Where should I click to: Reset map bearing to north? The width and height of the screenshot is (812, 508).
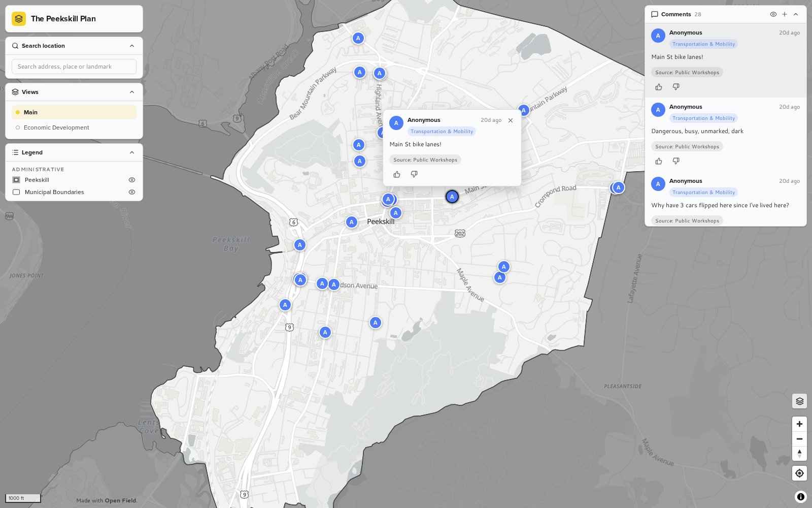799,453
